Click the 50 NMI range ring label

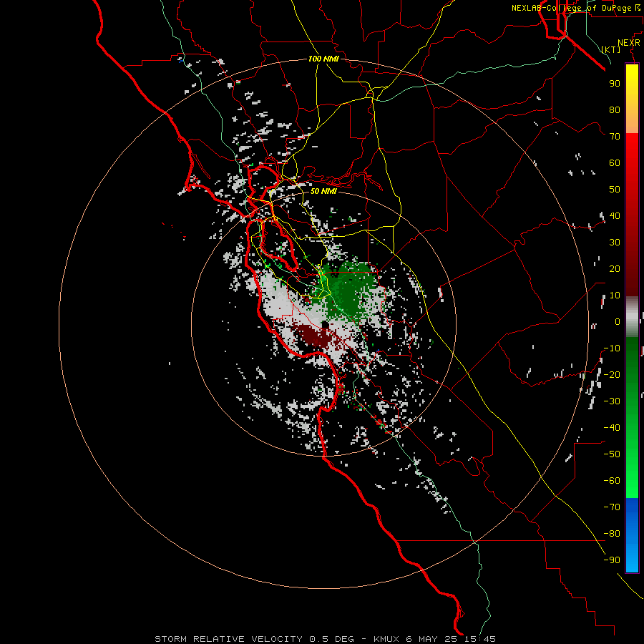pos(323,191)
